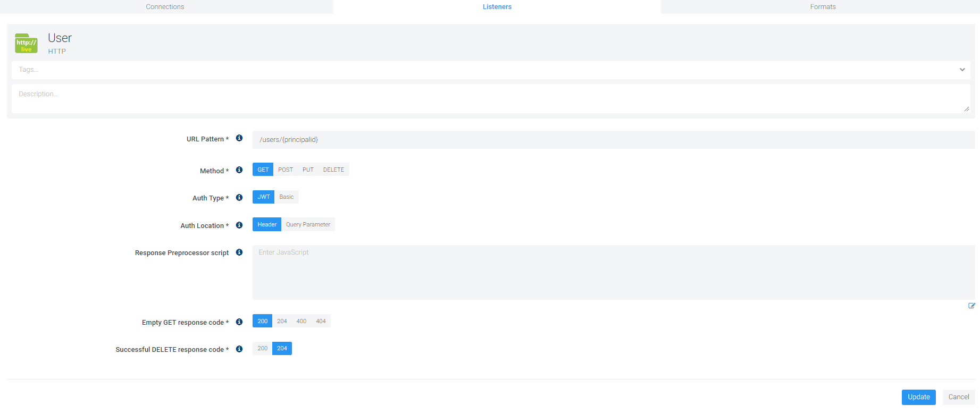Click the green http live listener icon
980x413 pixels.
pos(26,44)
